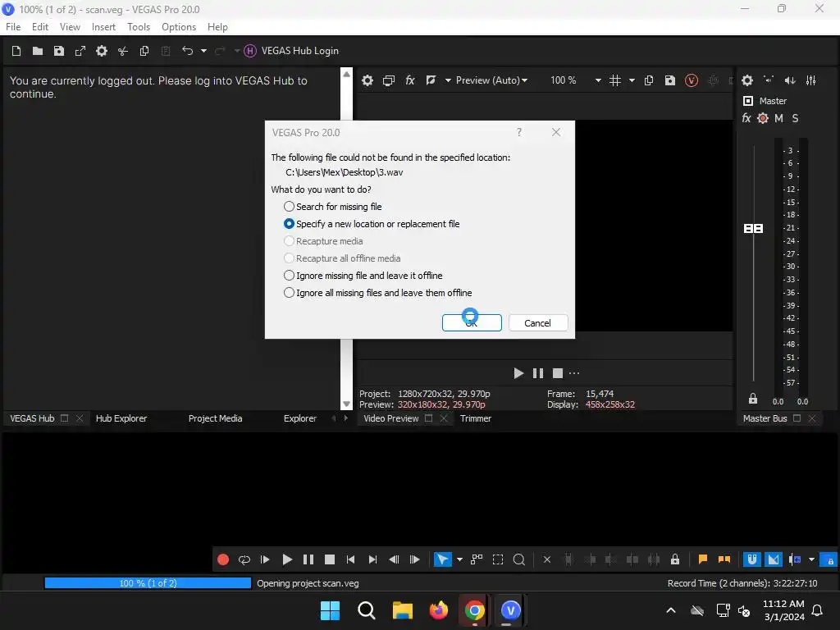
Task: Open the Tools menu
Action: coord(138,27)
